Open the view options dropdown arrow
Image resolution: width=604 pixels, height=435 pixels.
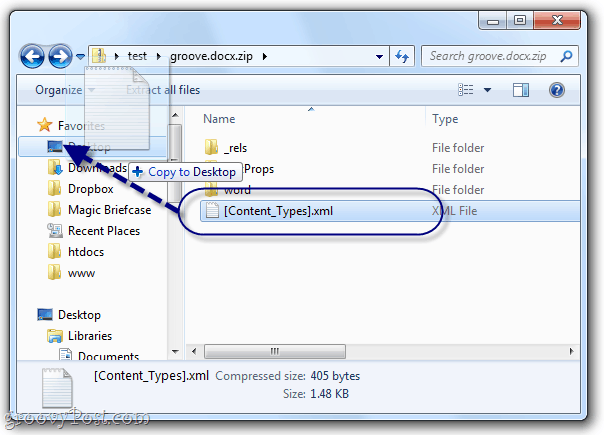point(487,90)
